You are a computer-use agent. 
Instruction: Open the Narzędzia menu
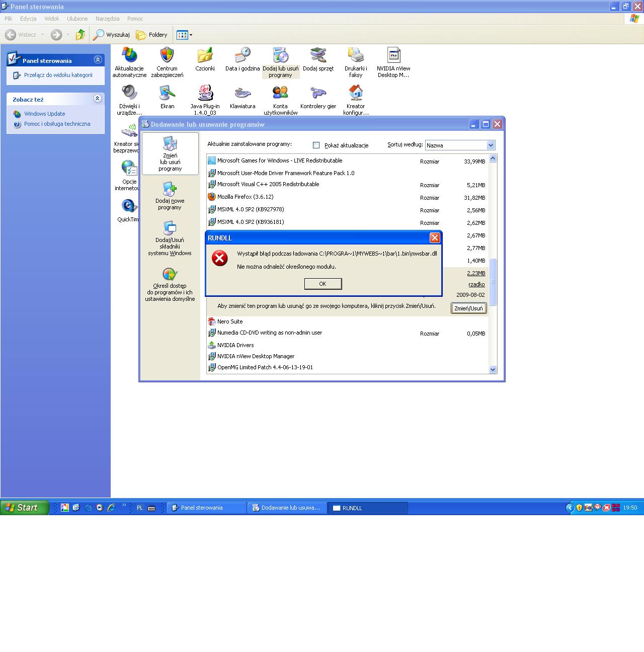(x=108, y=19)
